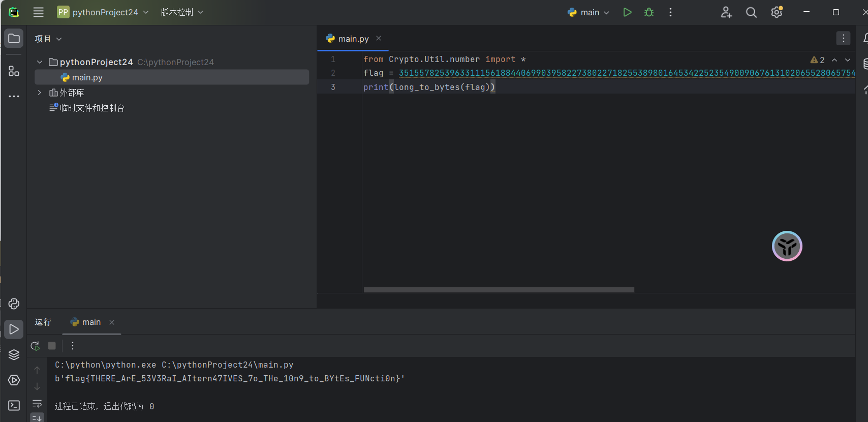Click line number 2 in the gutter
Image resolution: width=868 pixels, height=422 pixels.
point(333,73)
